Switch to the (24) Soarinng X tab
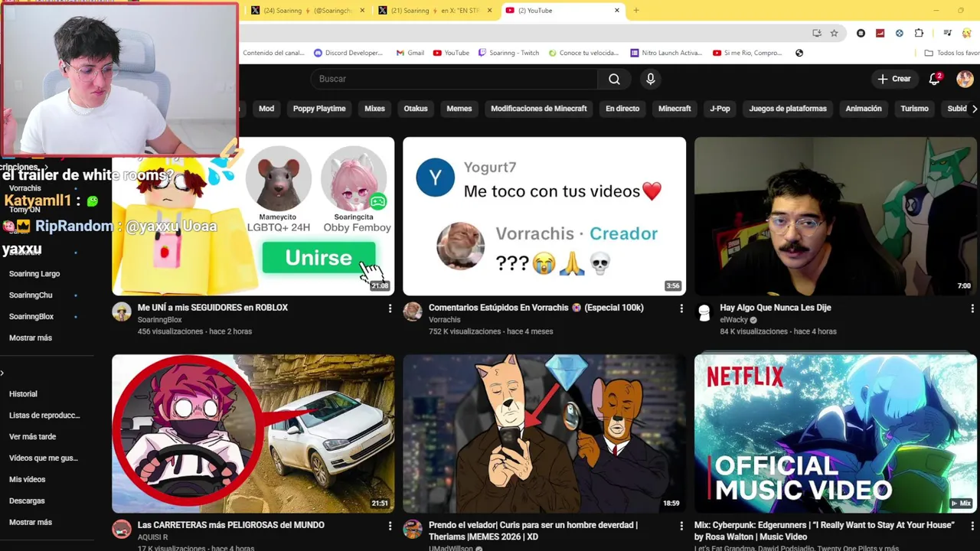Image resolution: width=980 pixels, height=551 pixels. [x=306, y=11]
